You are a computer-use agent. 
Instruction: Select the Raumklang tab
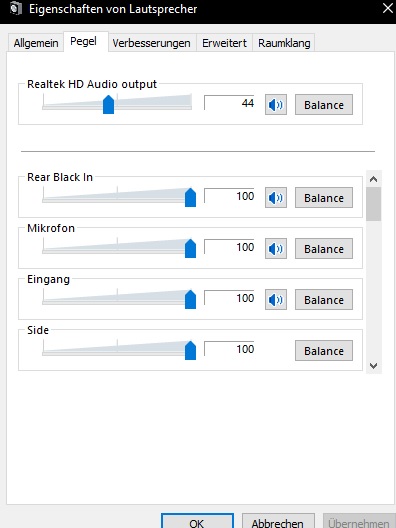[x=284, y=43]
